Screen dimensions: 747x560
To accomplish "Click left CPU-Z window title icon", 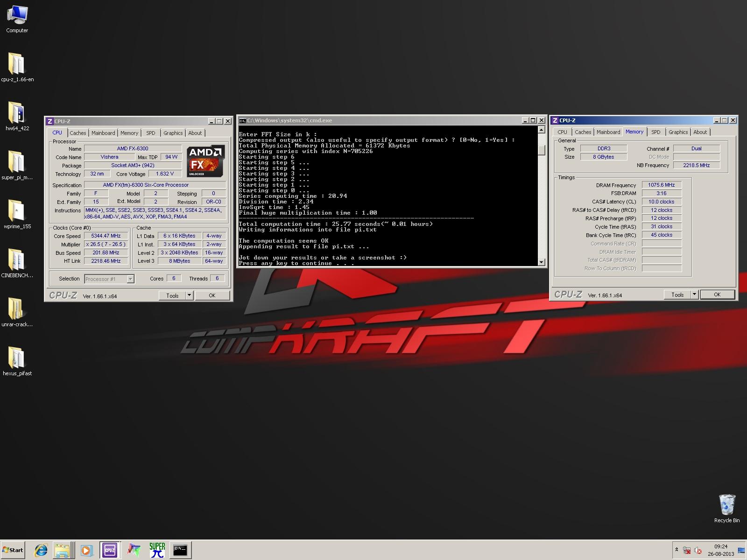I will point(50,121).
